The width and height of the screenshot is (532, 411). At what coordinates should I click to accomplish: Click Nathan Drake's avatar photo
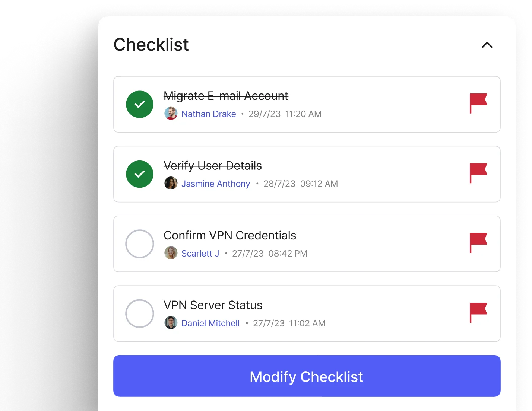pos(171,114)
